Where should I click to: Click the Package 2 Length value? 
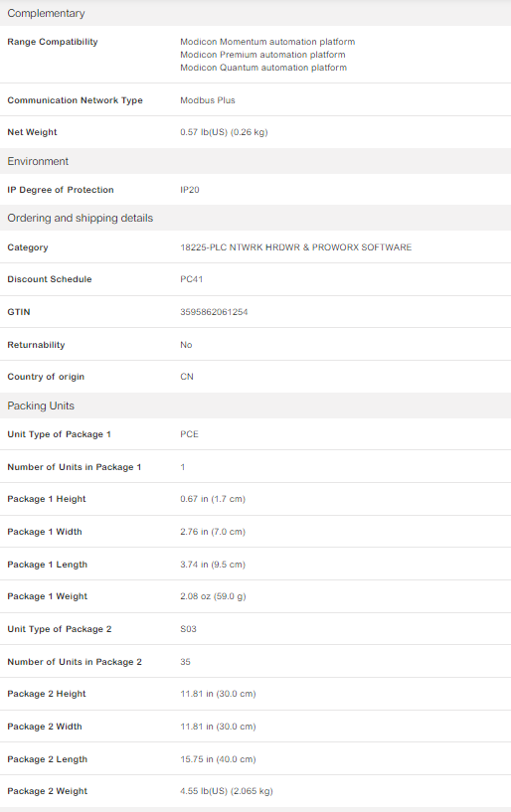[218, 759]
